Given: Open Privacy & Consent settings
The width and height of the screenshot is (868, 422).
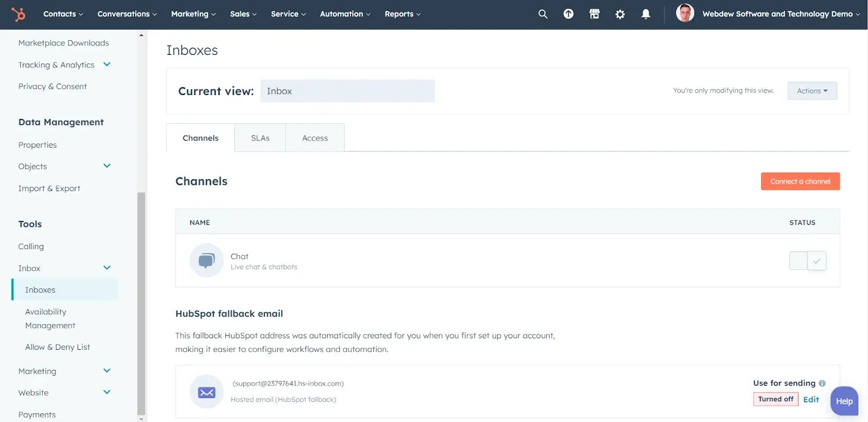Looking at the screenshot, I should point(53,86).
